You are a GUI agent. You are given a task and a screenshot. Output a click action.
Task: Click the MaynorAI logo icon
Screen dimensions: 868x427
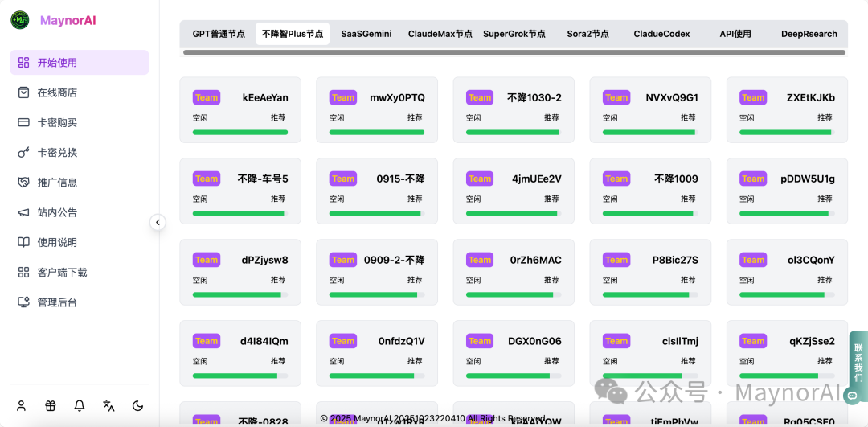(x=20, y=20)
